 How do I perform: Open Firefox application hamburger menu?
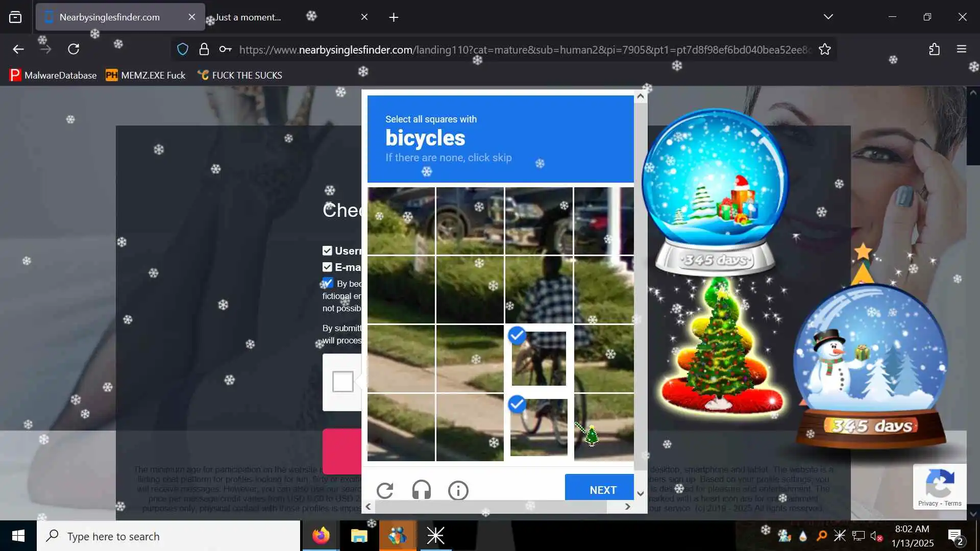962,49
